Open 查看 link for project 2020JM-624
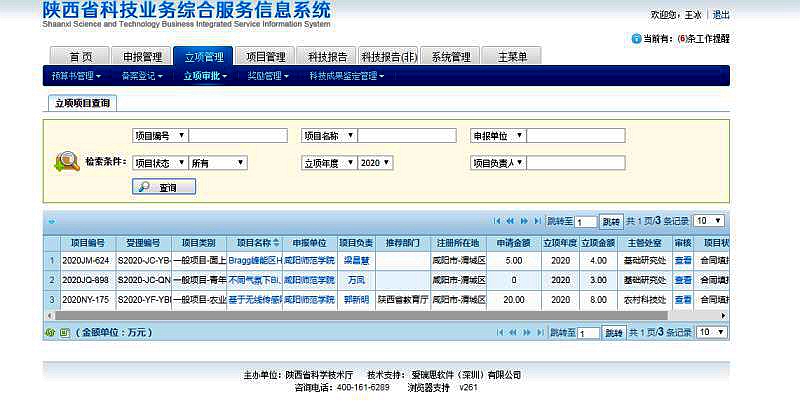This screenshot has height=419, width=800. click(683, 260)
